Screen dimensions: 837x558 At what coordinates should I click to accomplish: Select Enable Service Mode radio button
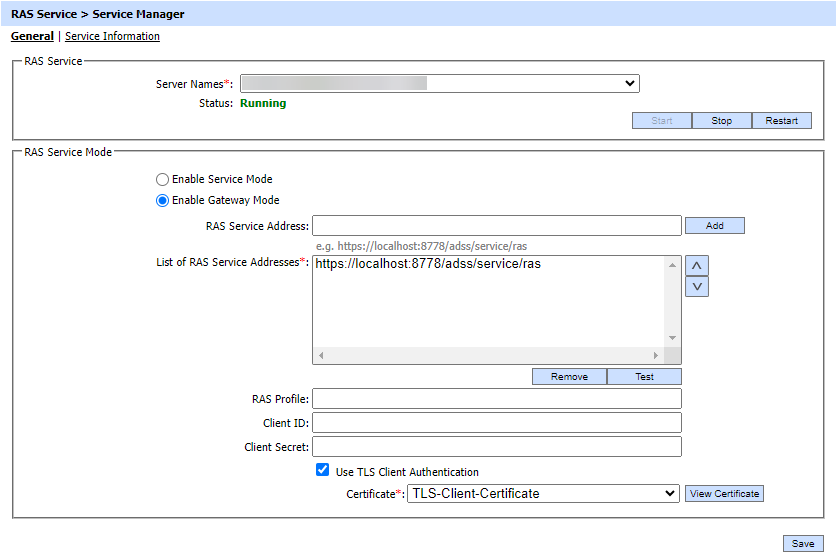(x=163, y=179)
